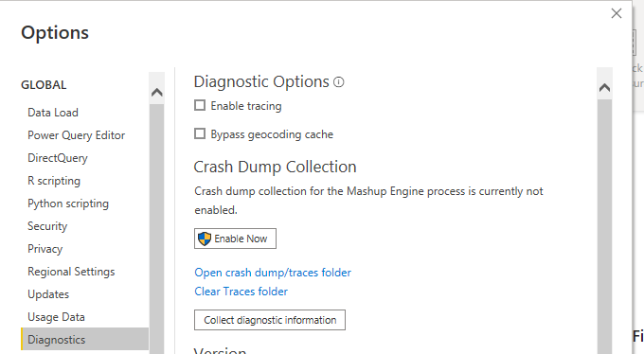Click the Diagnostic Options info icon

[x=339, y=82]
